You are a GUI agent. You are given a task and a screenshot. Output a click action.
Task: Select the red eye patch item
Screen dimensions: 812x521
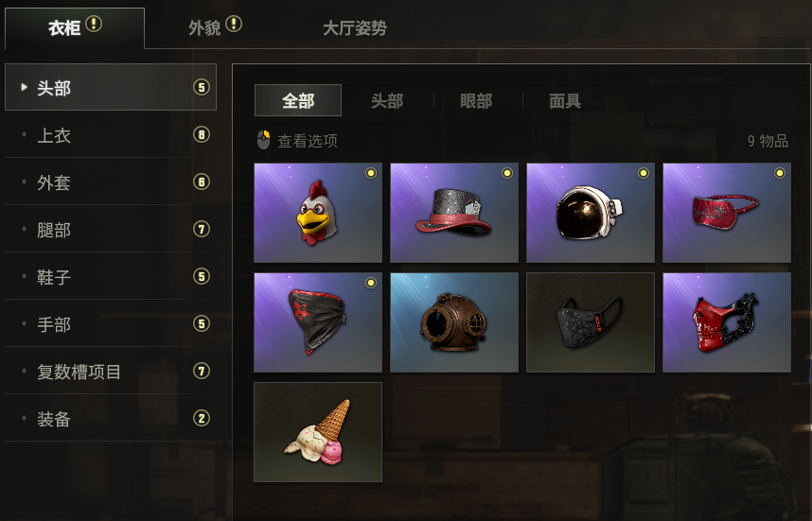pos(727,213)
